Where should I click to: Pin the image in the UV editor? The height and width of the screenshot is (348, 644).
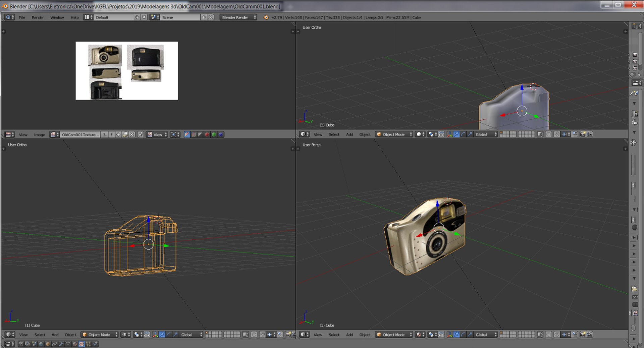pyautogui.click(x=141, y=135)
